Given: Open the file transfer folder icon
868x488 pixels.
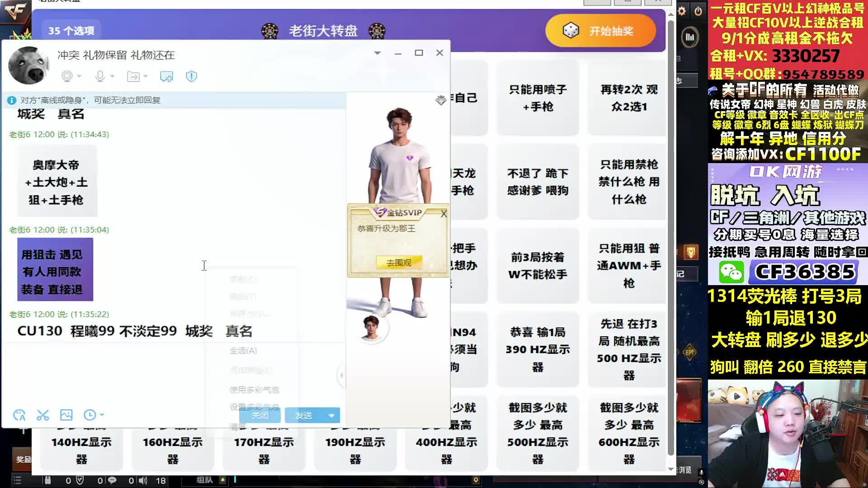Looking at the screenshot, I should tap(133, 76).
